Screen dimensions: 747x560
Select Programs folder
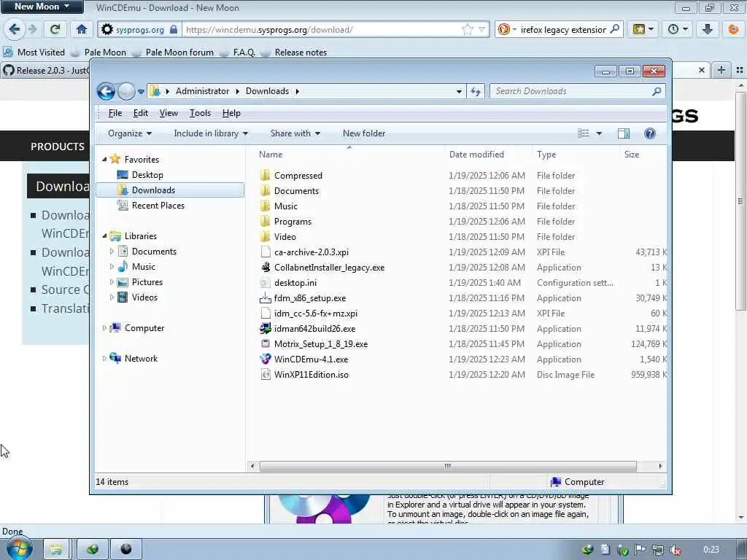293,222
